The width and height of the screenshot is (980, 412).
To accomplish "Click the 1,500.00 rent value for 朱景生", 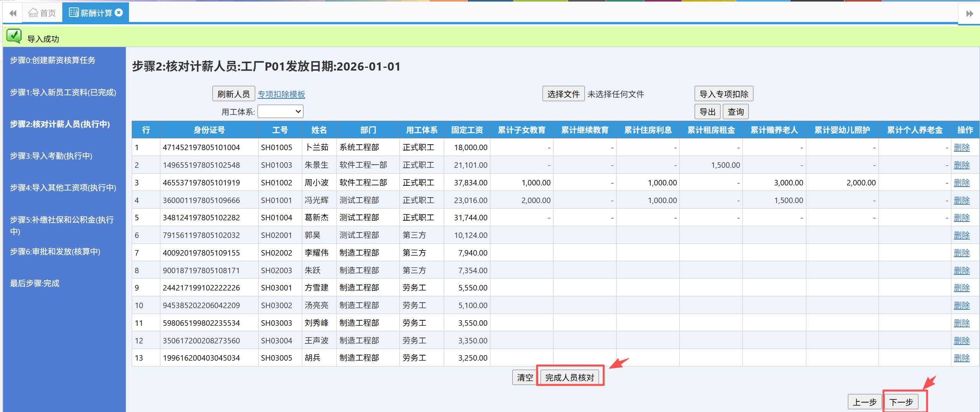I will (x=726, y=165).
